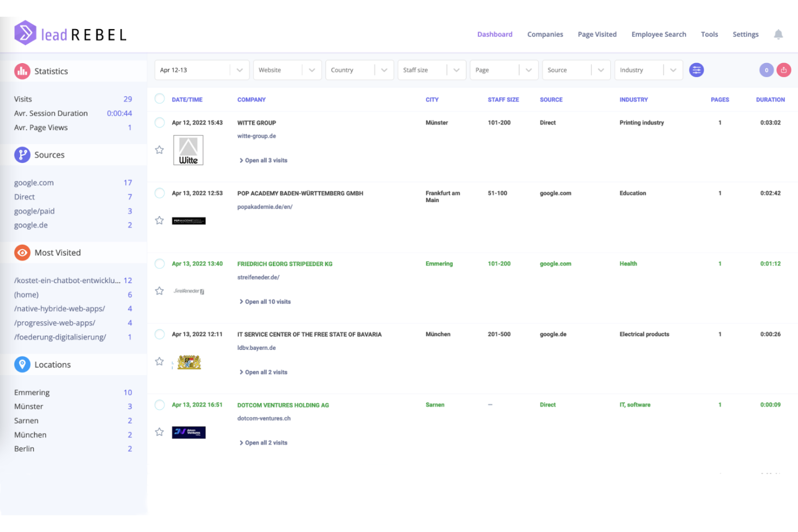
Task: Click the Streifeneder logo thumbnail
Action: click(189, 291)
